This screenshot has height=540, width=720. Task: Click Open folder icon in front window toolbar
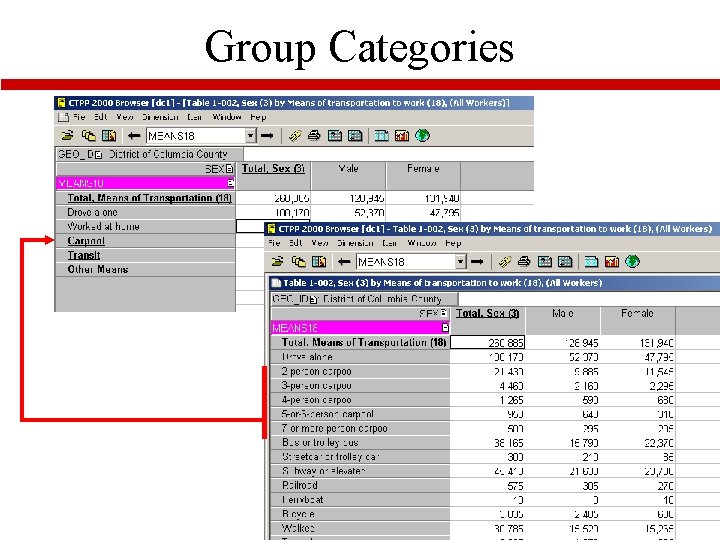pyautogui.click(x=277, y=262)
